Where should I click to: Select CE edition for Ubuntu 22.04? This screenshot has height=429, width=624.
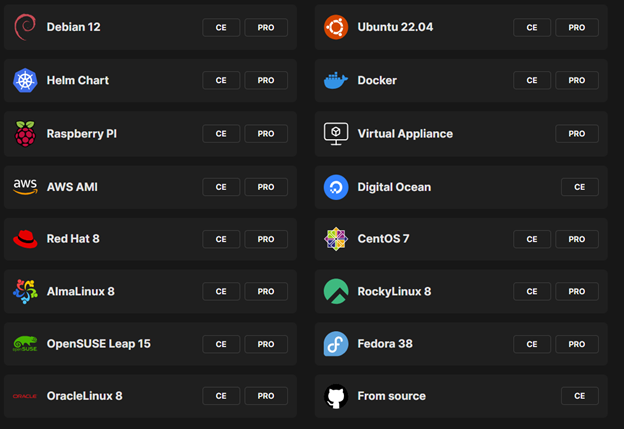532,27
